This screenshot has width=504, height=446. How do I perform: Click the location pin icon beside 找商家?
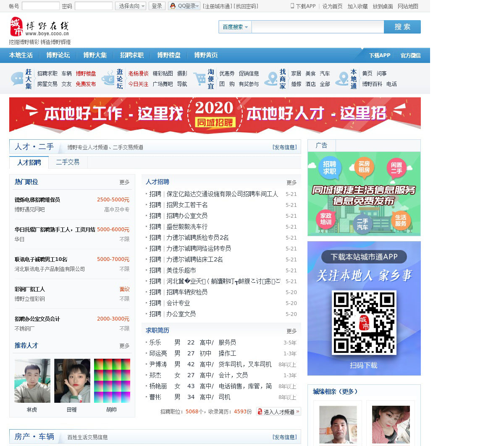coord(271,79)
